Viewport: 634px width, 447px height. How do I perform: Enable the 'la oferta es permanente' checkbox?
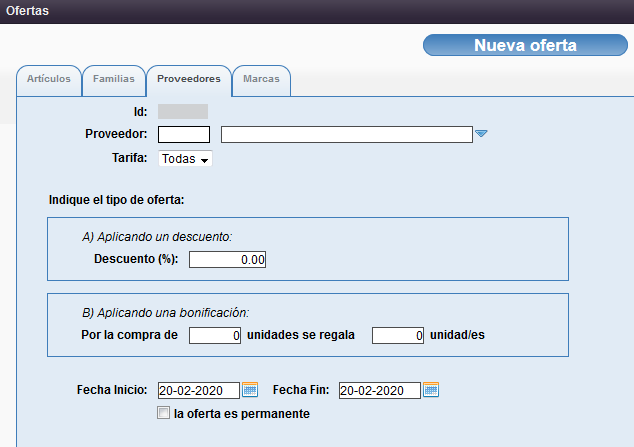tap(163, 413)
